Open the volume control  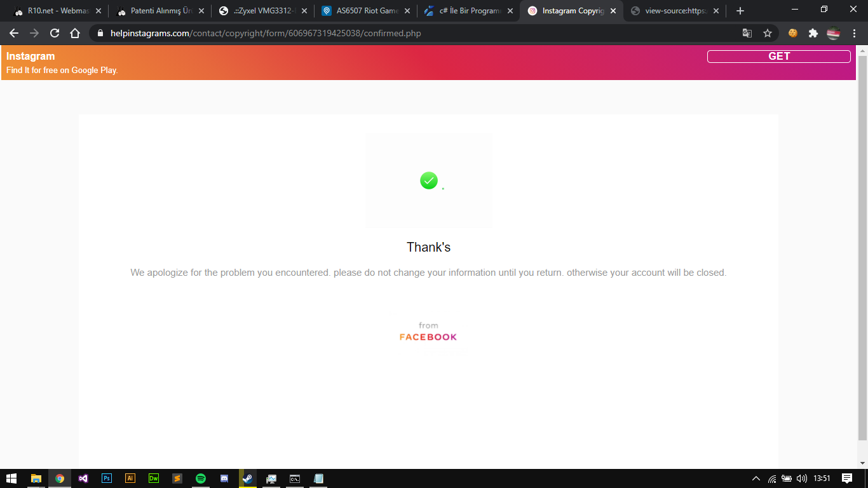point(802,478)
